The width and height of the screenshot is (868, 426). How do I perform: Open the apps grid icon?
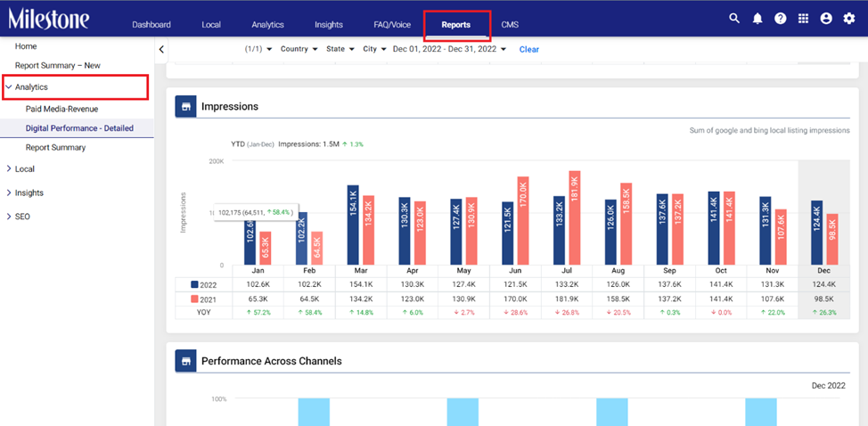coord(803,18)
